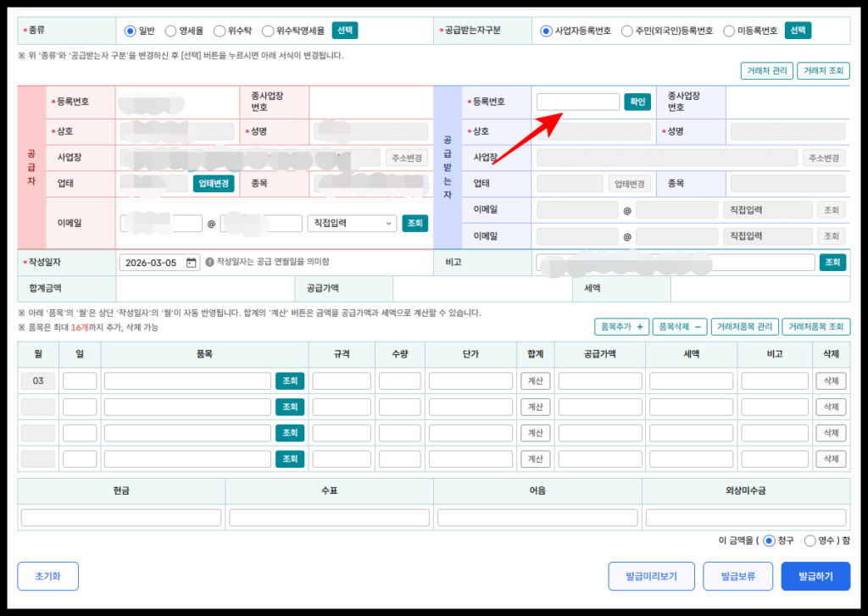Open 거래처 관리 at the top right

coord(767,71)
